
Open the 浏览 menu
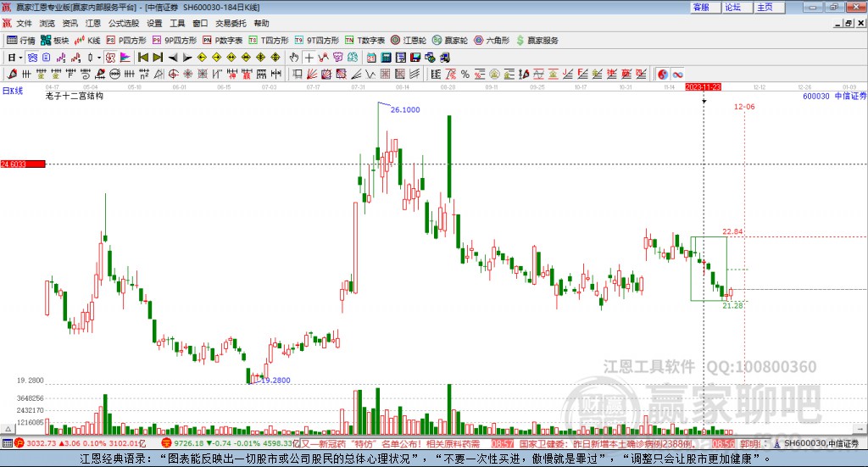click(47, 23)
